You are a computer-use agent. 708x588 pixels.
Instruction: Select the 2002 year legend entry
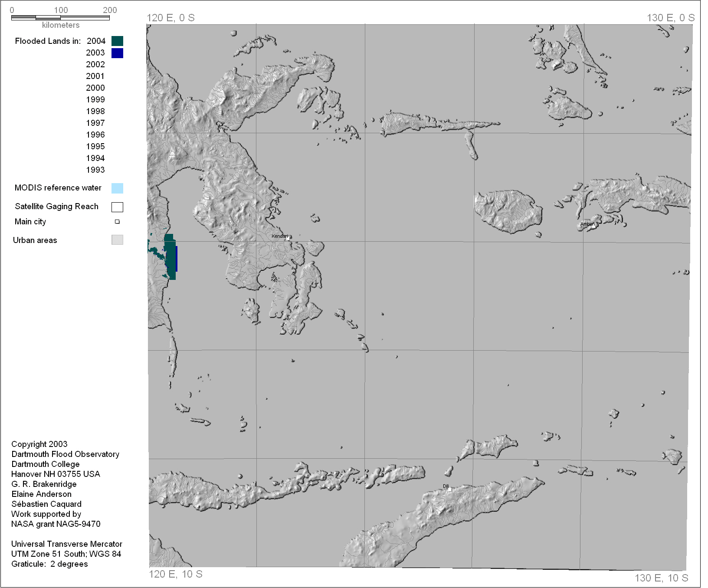95,65
